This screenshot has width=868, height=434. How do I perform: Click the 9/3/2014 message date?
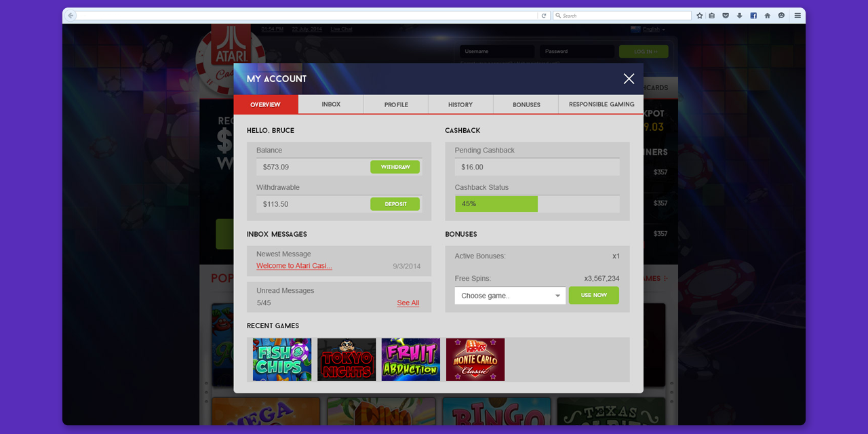(x=407, y=267)
